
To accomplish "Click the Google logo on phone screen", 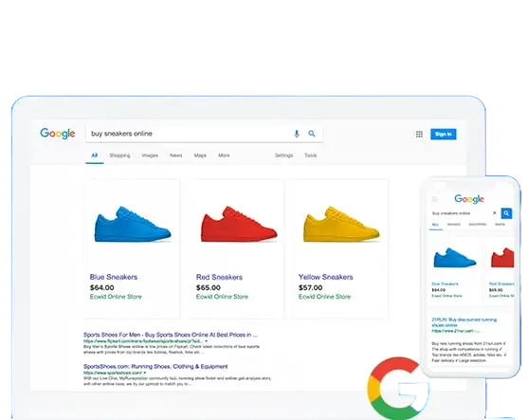I will tap(469, 199).
